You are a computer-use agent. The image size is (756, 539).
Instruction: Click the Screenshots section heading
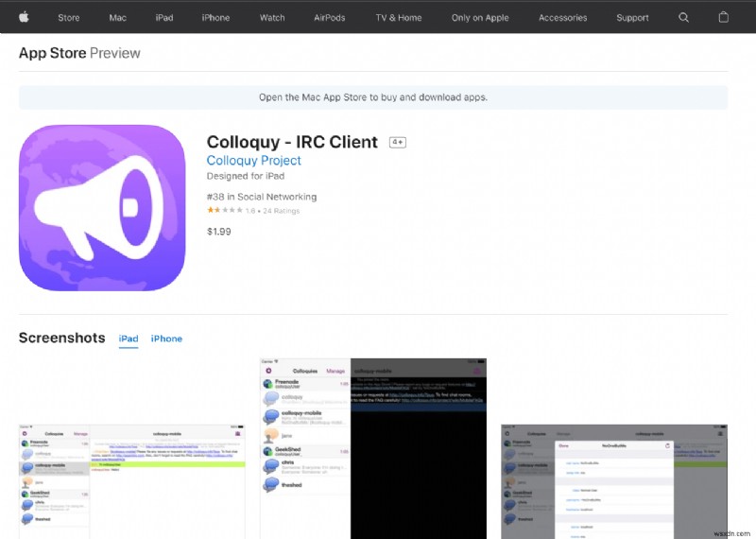pos(61,338)
